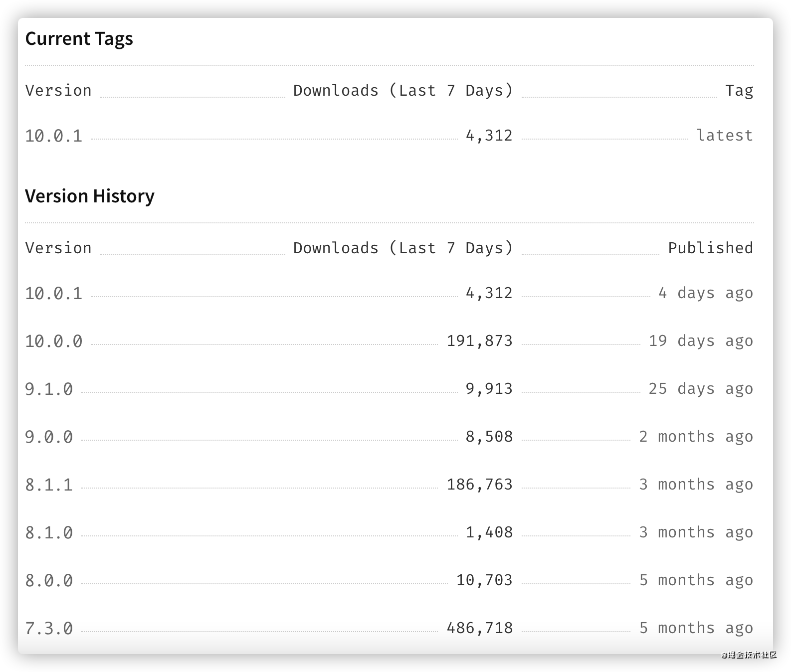Click the '2 months ago' published date
791x672 pixels.
click(x=696, y=437)
